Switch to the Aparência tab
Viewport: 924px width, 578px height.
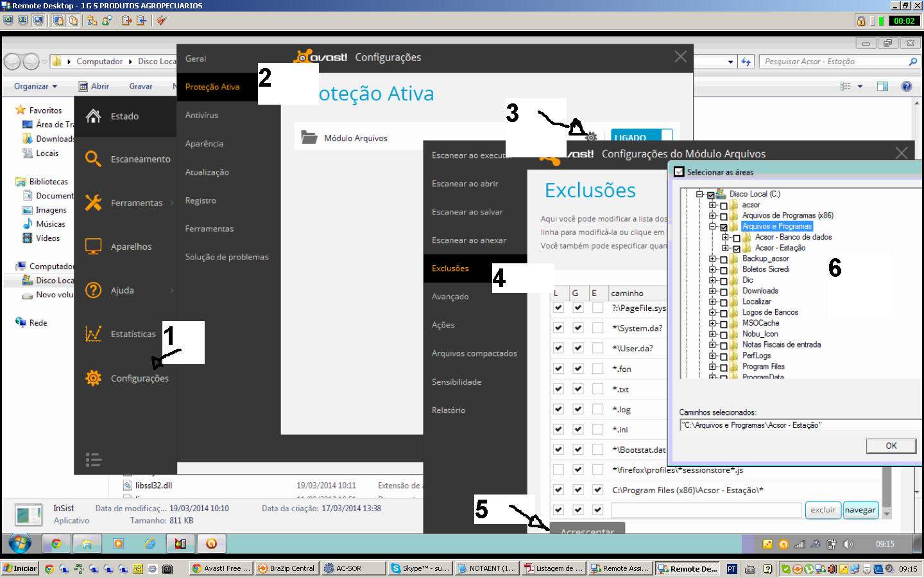coord(204,143)
